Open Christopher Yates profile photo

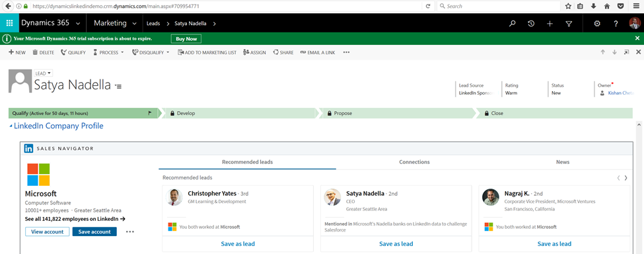coord(174,197)
